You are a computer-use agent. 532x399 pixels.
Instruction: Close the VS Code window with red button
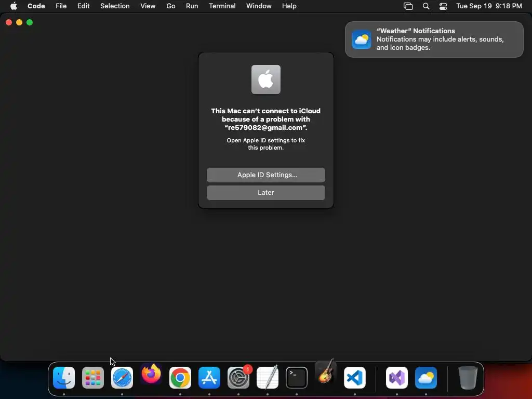click(9, 22)
